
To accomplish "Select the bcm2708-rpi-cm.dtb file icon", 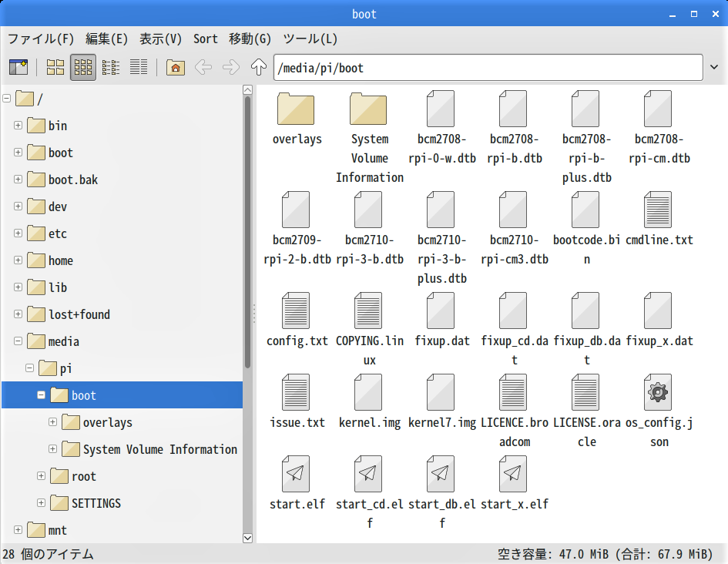I will tap(658, 109).
